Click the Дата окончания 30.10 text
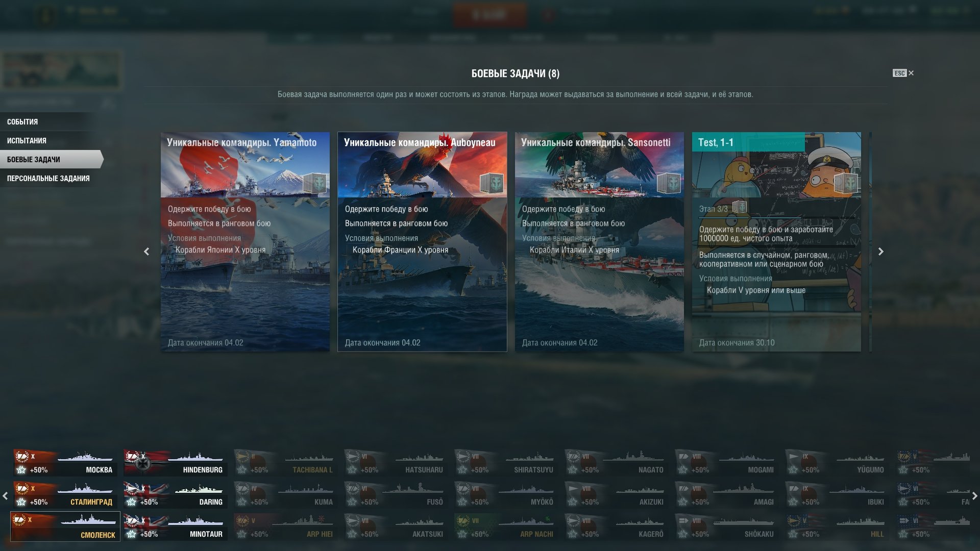This screenshot has width=980, height=551. tap(737, 343)
